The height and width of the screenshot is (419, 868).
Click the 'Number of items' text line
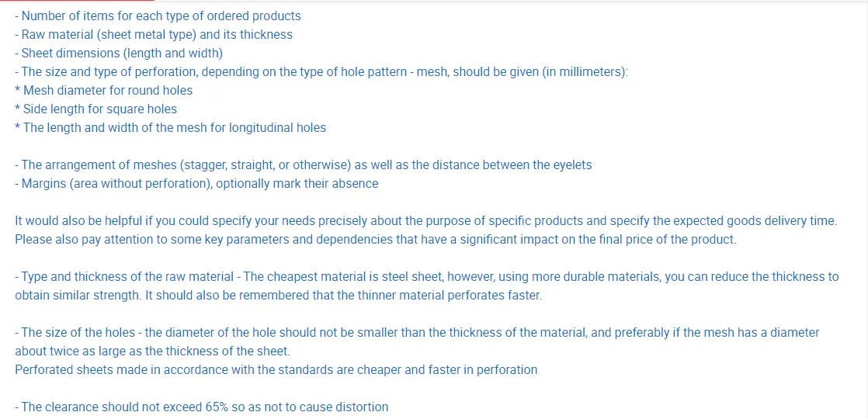click(158, 16)
